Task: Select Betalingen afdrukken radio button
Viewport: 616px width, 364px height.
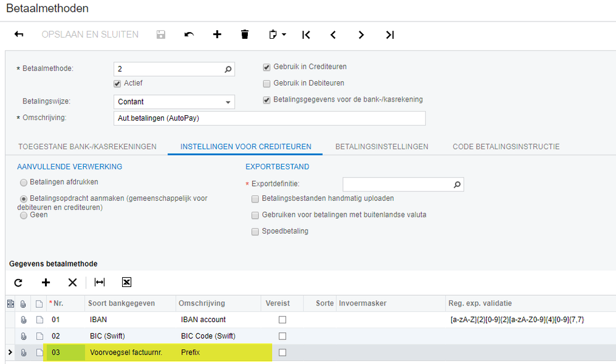Action: [23, 182]
